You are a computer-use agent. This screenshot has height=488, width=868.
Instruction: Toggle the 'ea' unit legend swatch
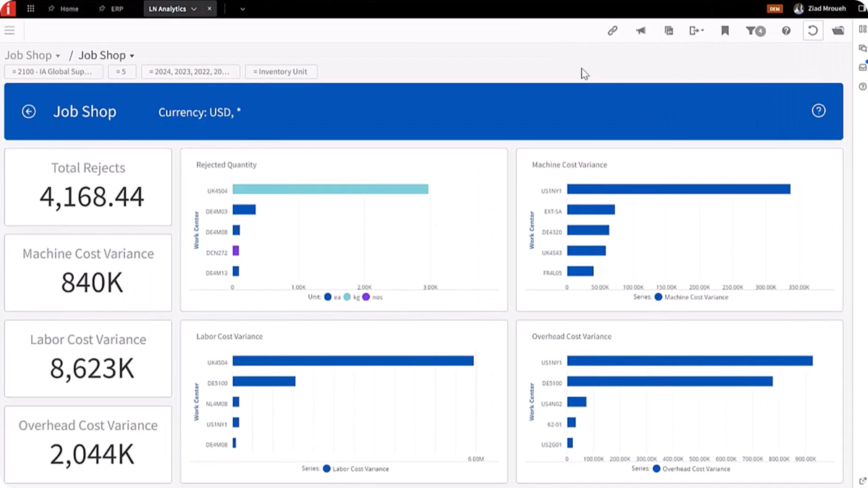click(328, 296)
